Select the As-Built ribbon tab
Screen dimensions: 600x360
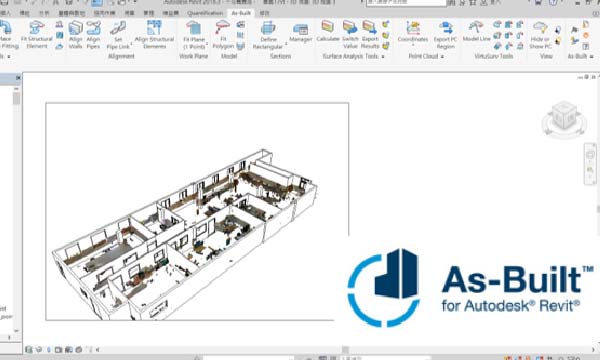(x=241, y=13)
